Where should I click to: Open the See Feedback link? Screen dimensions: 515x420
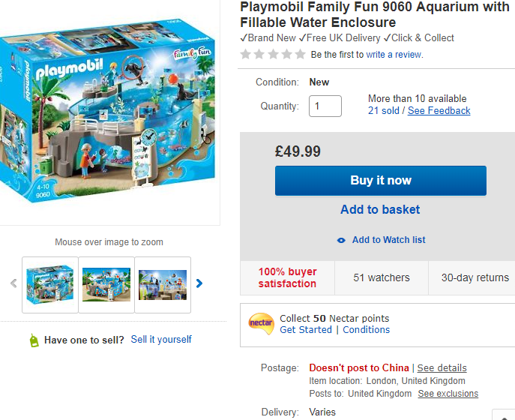click(439, 111)
